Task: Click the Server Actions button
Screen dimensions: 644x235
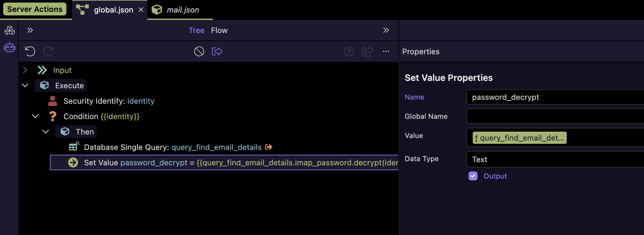Action: pos(35,9)
